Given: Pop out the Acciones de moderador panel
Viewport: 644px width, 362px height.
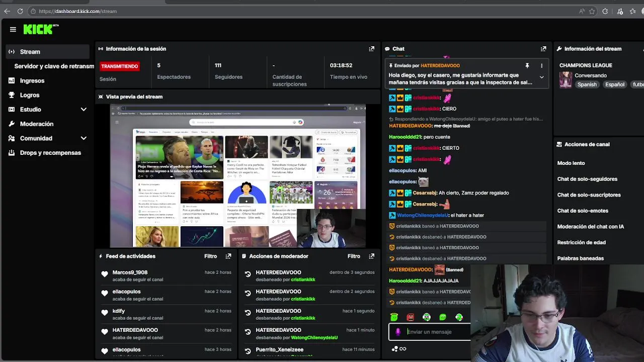Looking at the screenshot, I should point(372,256).
